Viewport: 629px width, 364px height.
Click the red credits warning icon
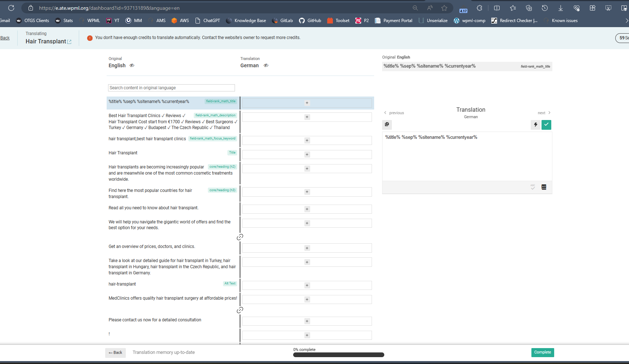[90, 38]
